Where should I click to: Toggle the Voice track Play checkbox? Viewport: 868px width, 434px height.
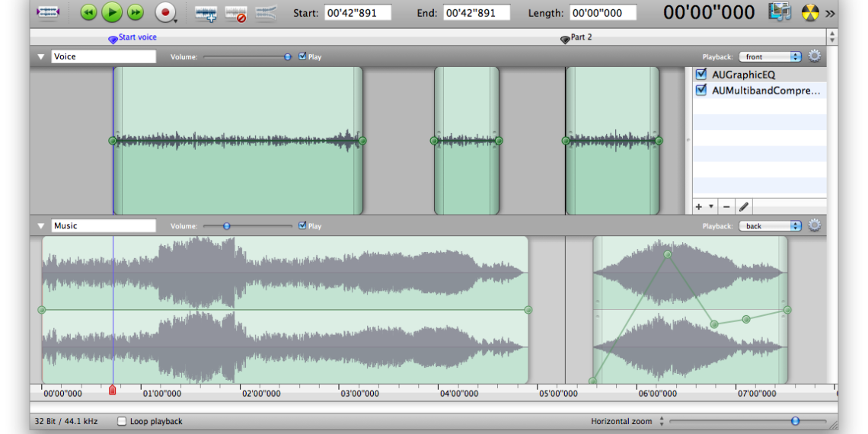click(303, 56)
